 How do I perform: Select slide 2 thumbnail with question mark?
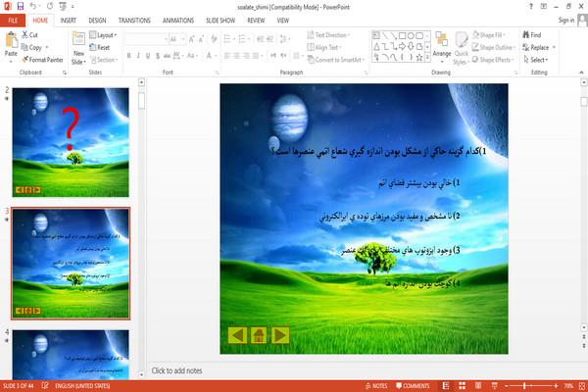click(x=71, y=142)
